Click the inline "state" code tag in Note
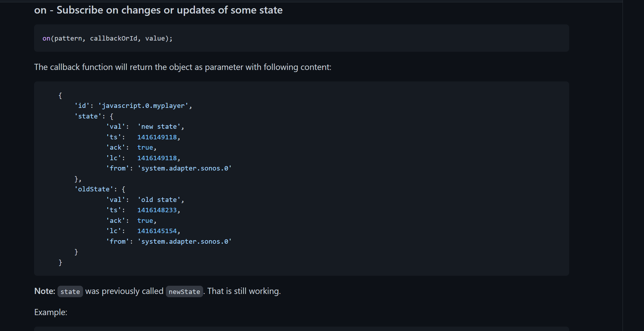This screenshot has width=644, height=331. click(70, 292)
